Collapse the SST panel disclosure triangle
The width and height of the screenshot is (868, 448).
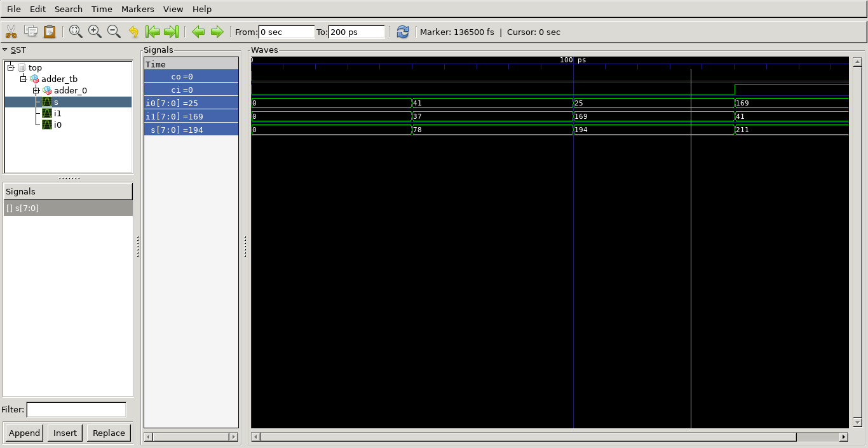pos(5,50)
